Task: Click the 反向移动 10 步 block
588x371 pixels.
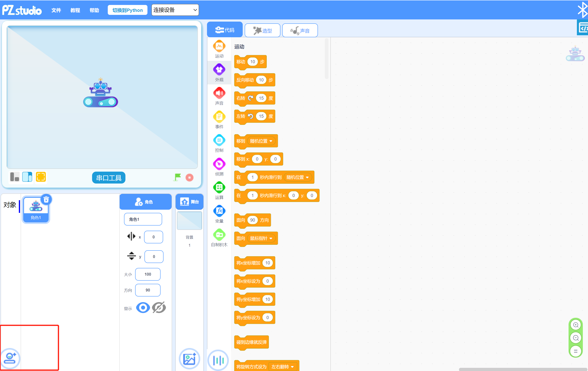Action: click(x=254, y=80)
